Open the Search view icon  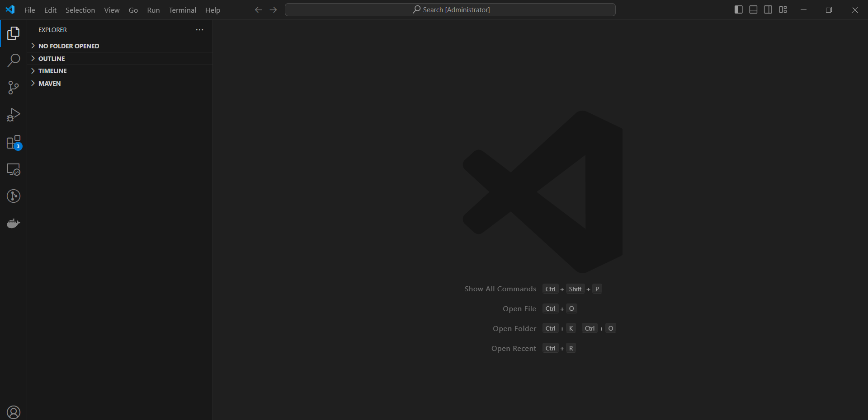pos(14,61)
